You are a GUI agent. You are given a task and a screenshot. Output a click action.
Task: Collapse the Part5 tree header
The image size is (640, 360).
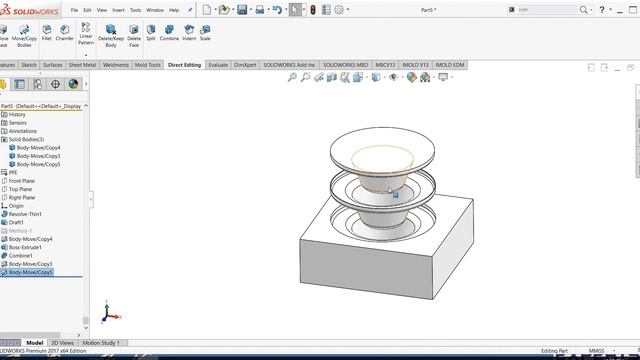click(86, 106)
